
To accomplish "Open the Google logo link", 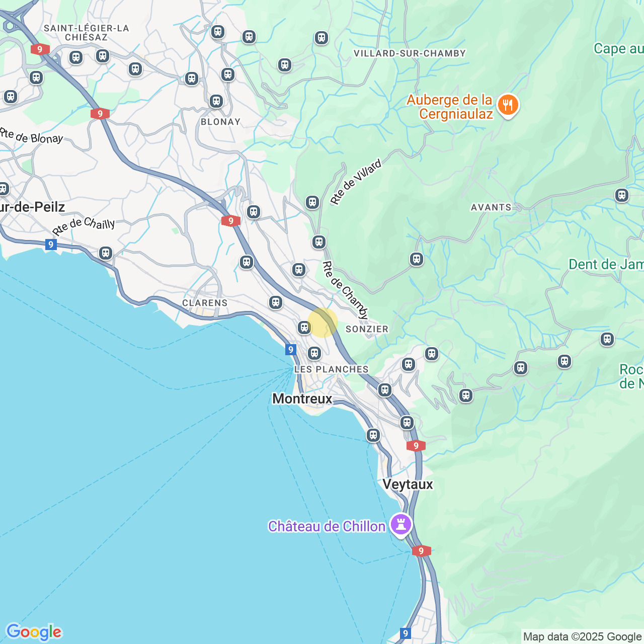I will point(34,632).
